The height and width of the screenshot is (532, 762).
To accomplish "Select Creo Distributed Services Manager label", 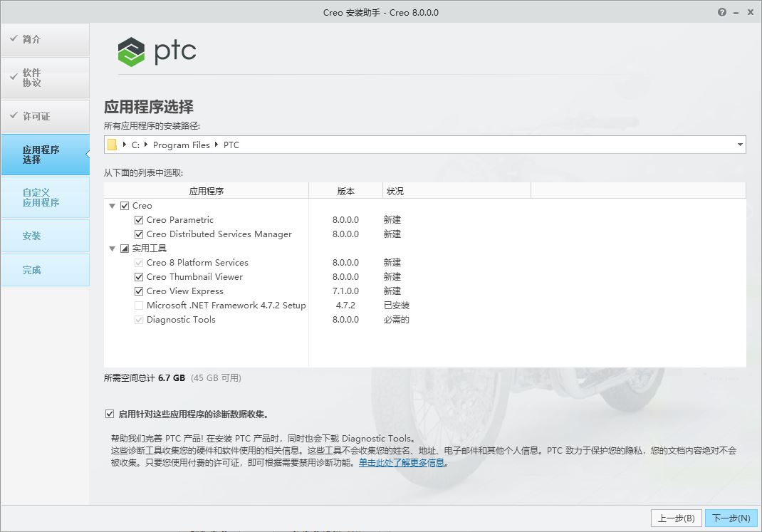I will point(219,234).
